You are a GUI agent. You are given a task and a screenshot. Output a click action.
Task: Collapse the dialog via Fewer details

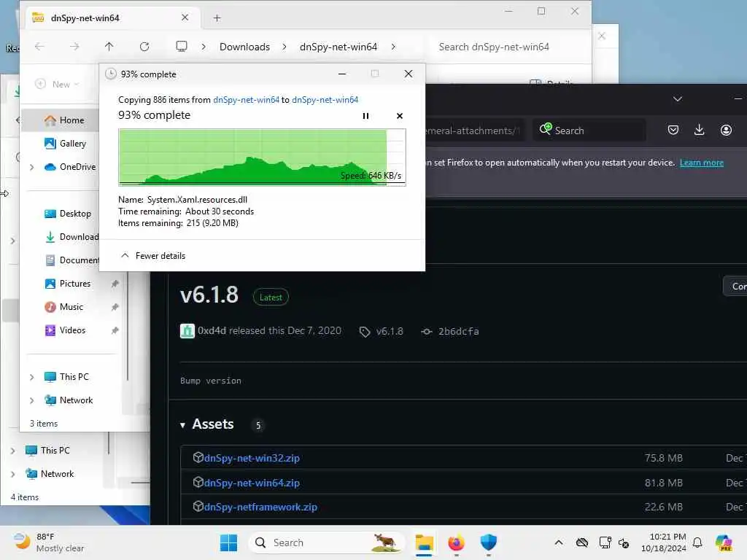pyautogui.click(x=153, y=256)
